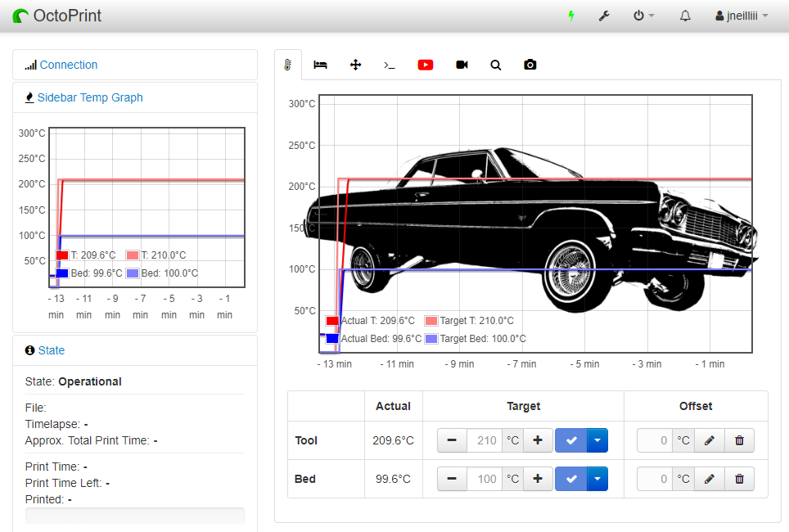Screen dimensions: 789x532
Task: Open the photo camera tab
Action: pos(530,65)
